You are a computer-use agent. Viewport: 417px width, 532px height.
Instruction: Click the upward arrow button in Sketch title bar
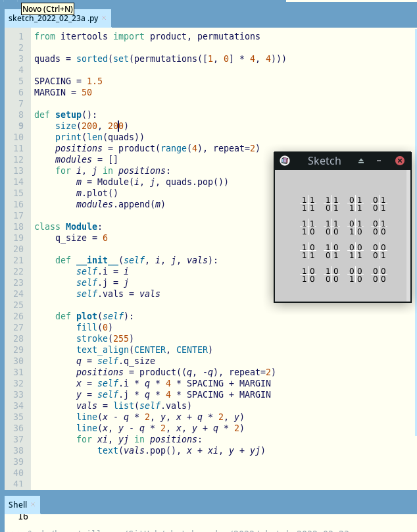pyautogui.click(x=360, y=161)
